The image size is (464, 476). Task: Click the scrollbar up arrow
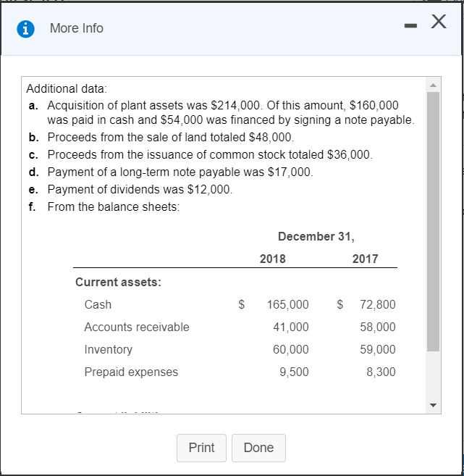[x=433, y=85]
